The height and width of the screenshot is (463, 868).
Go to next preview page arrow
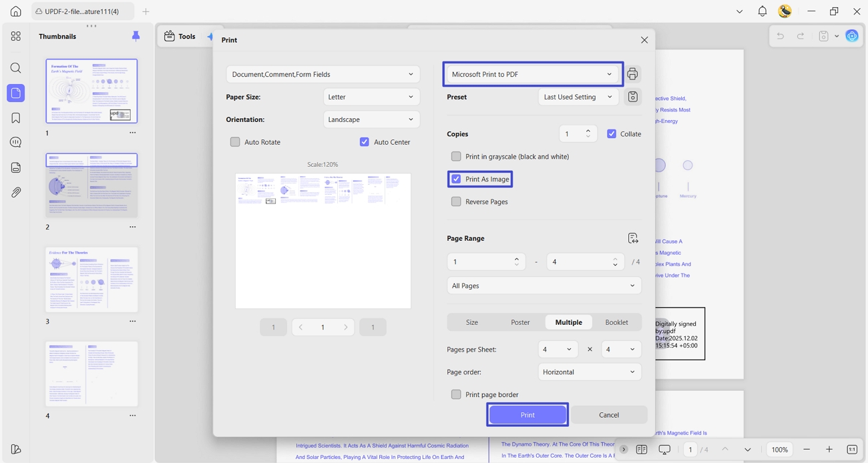[346, 328]
